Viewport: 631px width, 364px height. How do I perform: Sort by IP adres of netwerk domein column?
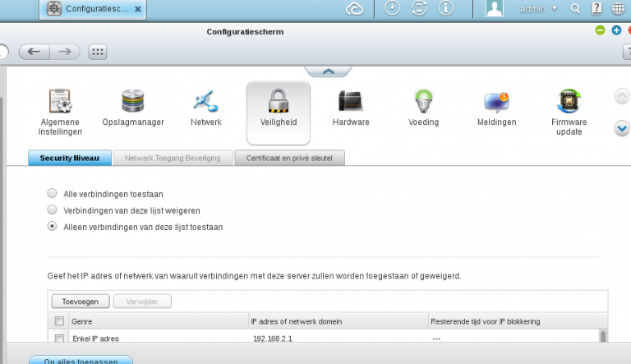(338, 321)
